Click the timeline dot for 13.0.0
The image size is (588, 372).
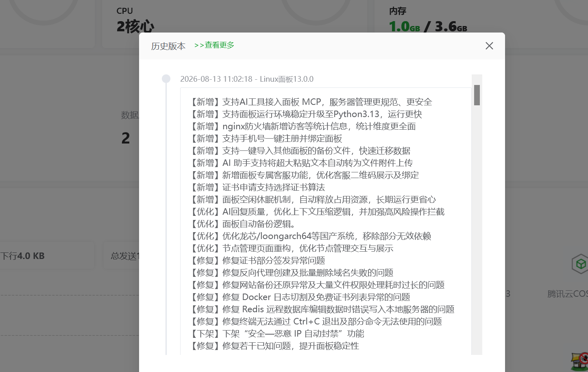pyautogui.click(x=166, y=79)
